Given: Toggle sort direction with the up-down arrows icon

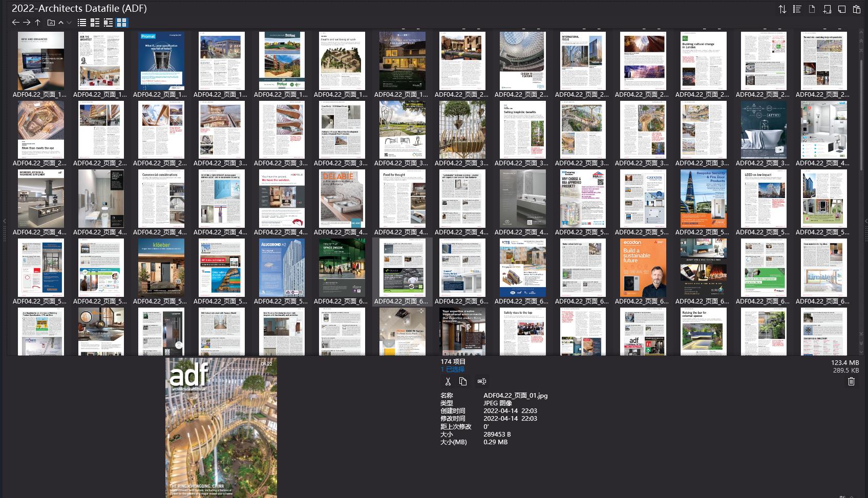Looking at the screenshot, I should tap(782, 9).
